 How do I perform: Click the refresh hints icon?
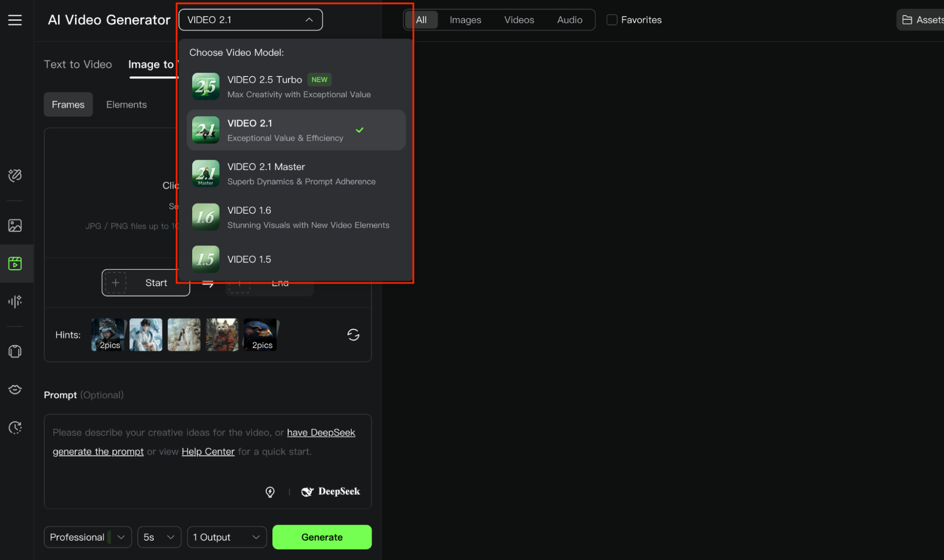tap(353, 335)
